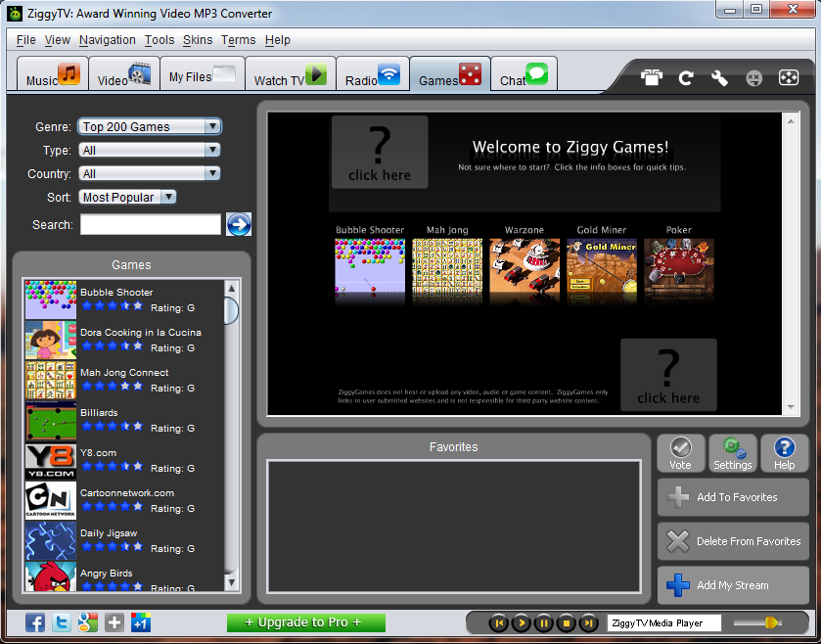Click the Search text field
This screenshot has width=821, height=644.
point(151,224)
